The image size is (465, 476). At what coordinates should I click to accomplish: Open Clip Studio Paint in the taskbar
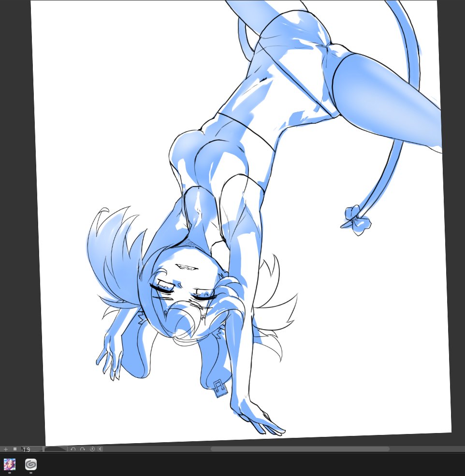point(30,464)
